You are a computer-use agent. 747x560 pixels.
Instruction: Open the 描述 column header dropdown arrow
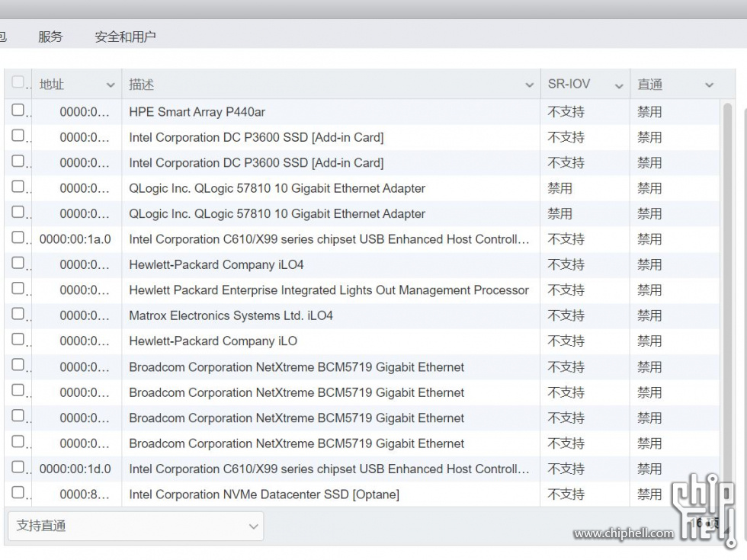(x=529, y=85)
